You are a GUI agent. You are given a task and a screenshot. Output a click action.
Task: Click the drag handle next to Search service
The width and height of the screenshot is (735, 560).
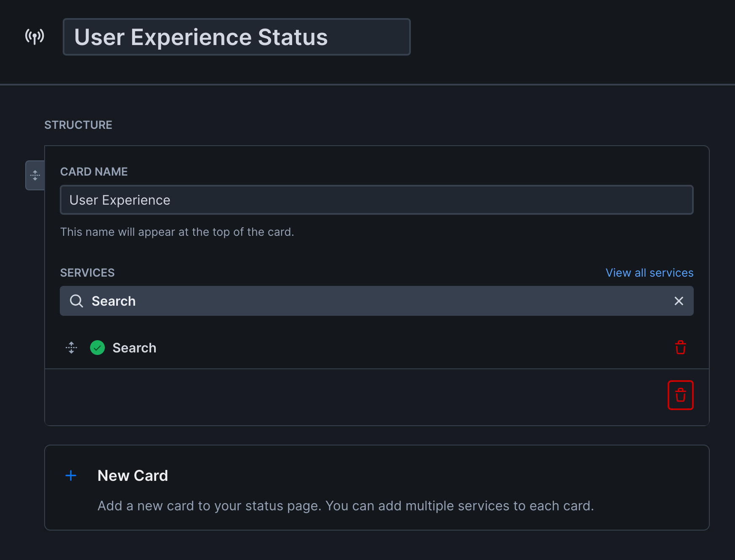tap(71, 347)
